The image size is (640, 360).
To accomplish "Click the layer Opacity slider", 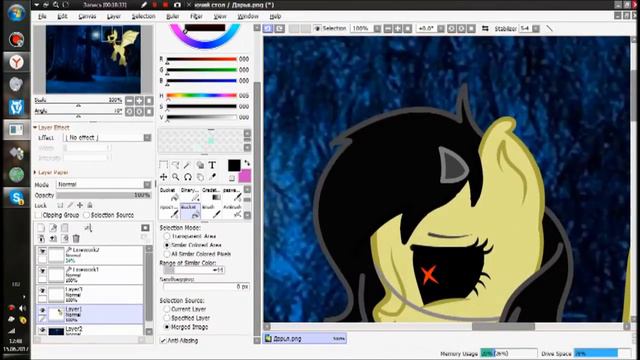I will point(104,196).
